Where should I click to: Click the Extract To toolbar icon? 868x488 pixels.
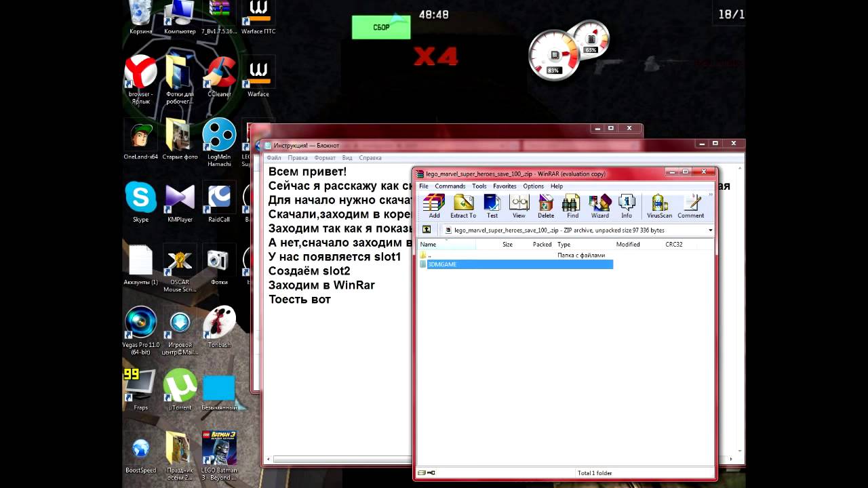463,206
